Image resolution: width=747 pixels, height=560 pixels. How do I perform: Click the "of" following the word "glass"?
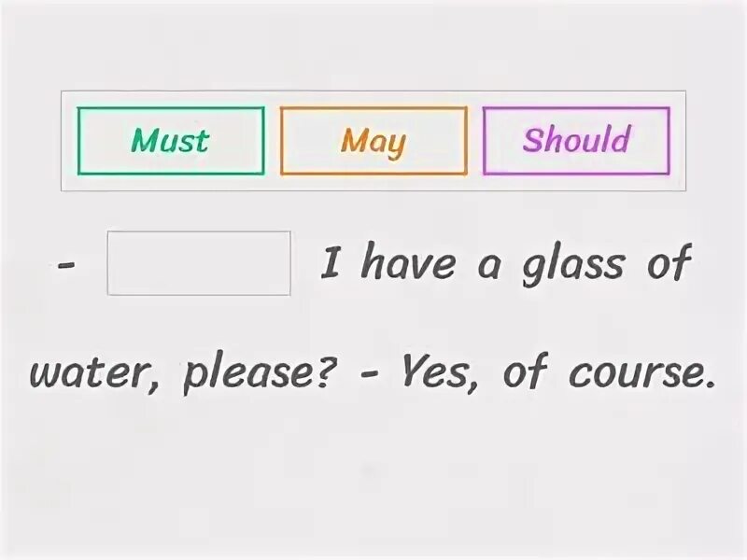click(669, 262)
